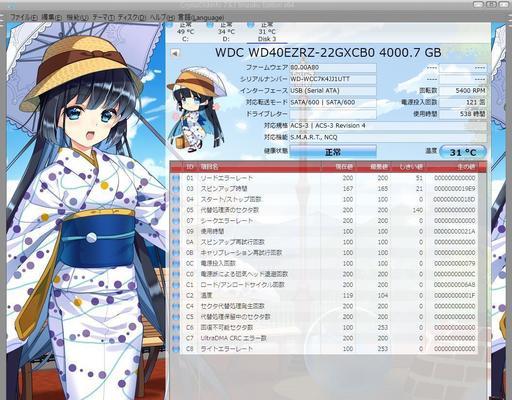Click the status icon of row C7 UltraDMA CRC エラー数
The height and width of the screenshot is (400, 512).
tap(176, 338)
